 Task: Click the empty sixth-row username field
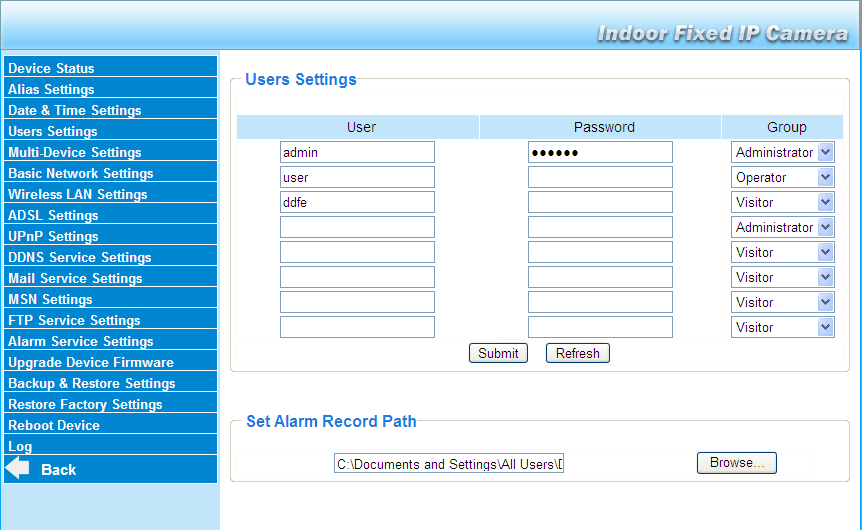point(357,277)
